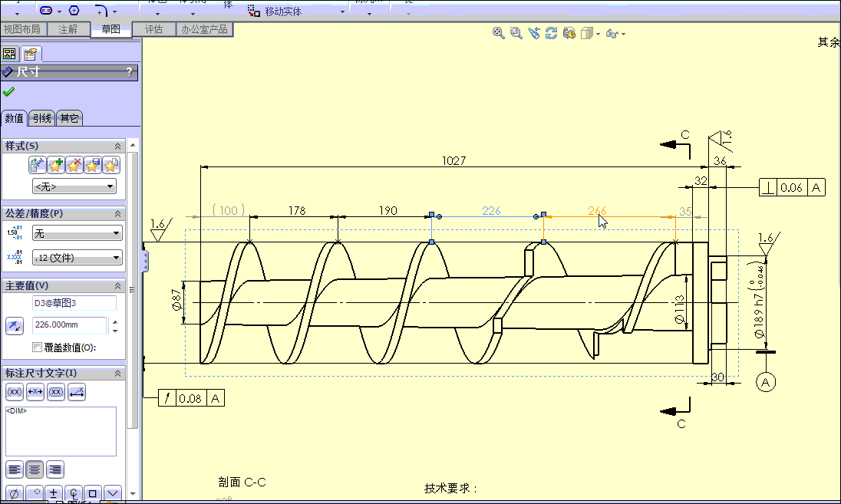Click Previous View icon in view toolbar
This screenshot has width=841, height=504.
(533, 33)
